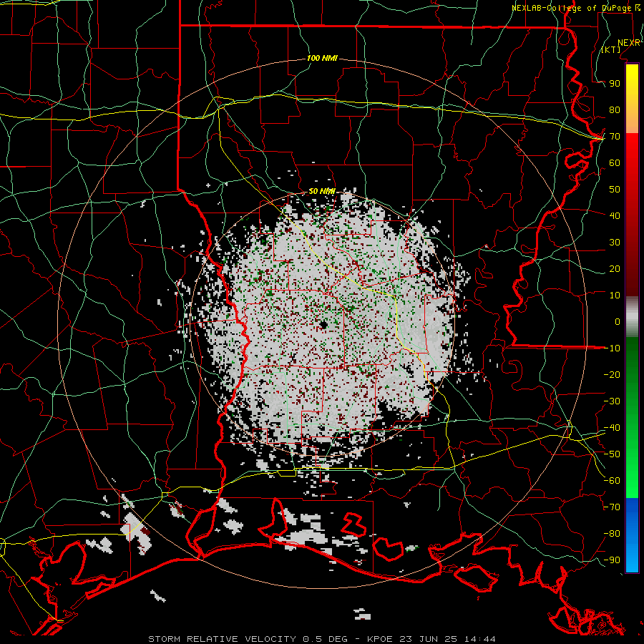This screenshot has height=644, width=644.
Task: Pick the light blue segment near -90 knots
Action: (632, 560)
